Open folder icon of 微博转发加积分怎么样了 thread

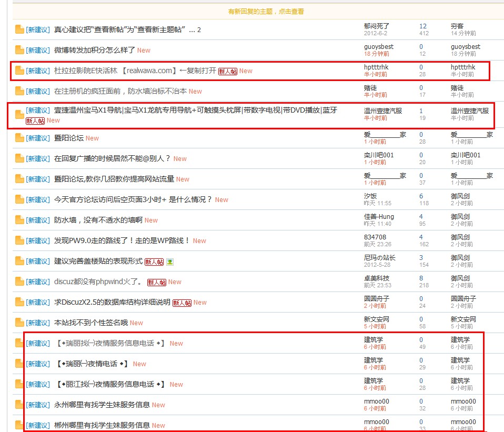pyautogui.click(x=19, y=50)
